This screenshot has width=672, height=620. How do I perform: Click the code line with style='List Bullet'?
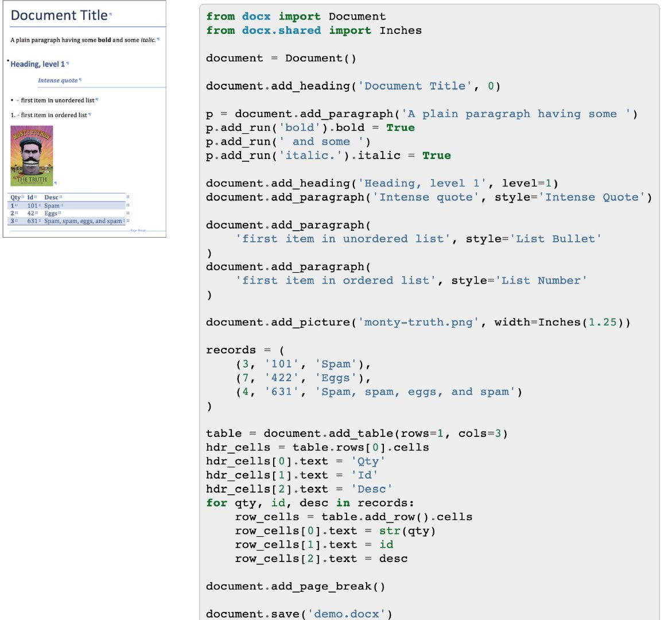tap(418, 239)
